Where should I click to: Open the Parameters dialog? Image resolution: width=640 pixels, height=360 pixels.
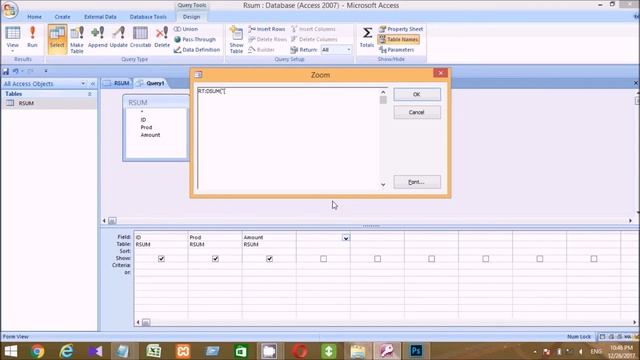396,49
